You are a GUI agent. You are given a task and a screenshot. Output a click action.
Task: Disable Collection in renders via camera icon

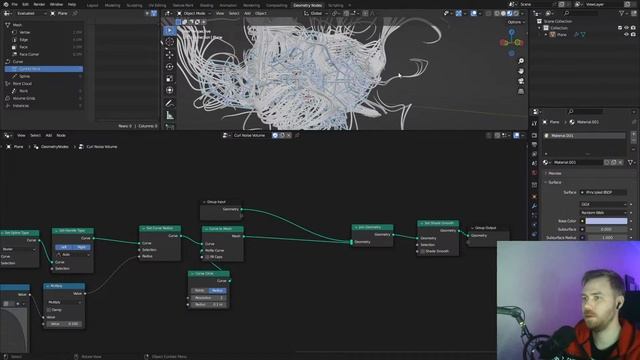click(633, 28)
